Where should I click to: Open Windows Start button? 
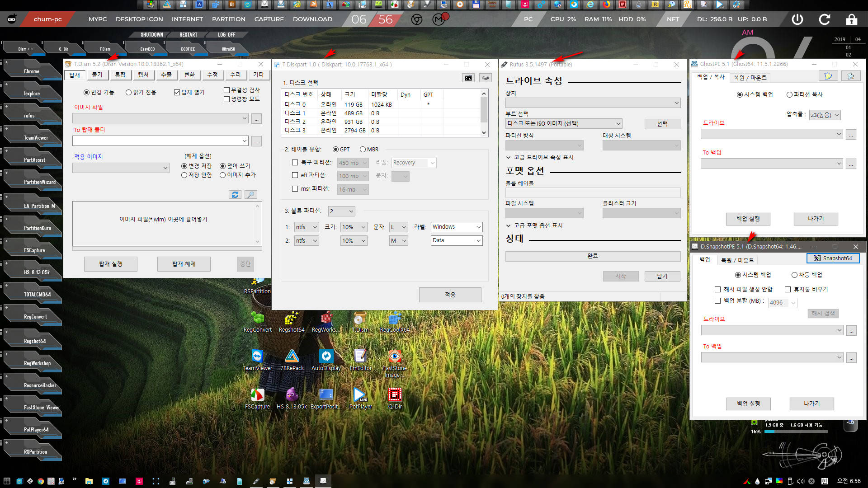(x=7, y=481)
